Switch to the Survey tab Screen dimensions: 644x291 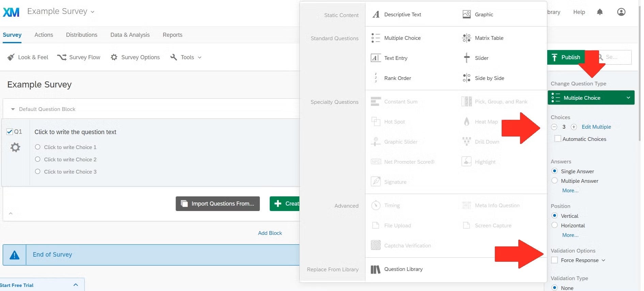coord(12,35)
